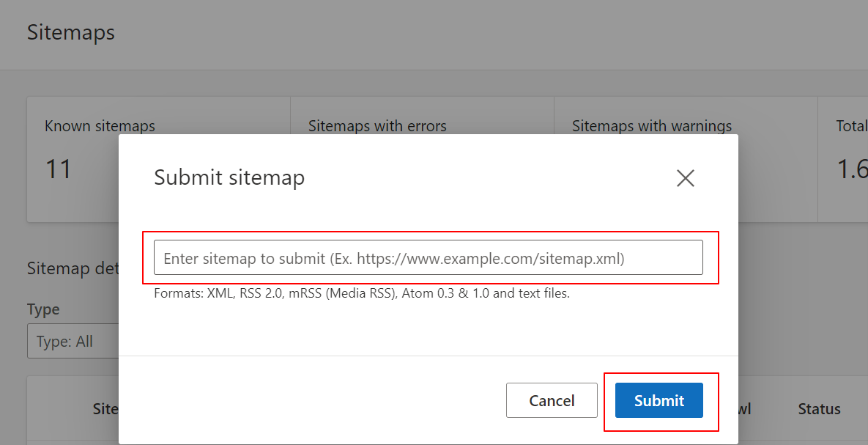Click the Sitemaps with errors label
The image size is (868, 445).
click(377, 126)
